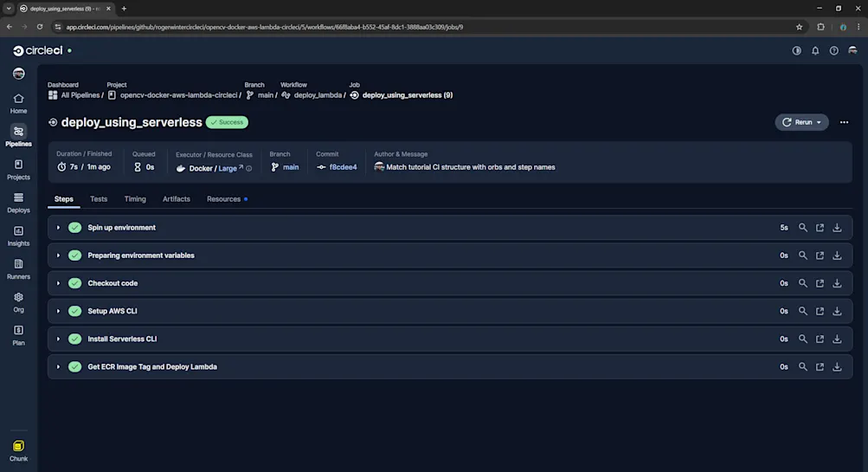Open Plan in the sidebar
This screenshot has height=472, width=868.
coord(18,336)
